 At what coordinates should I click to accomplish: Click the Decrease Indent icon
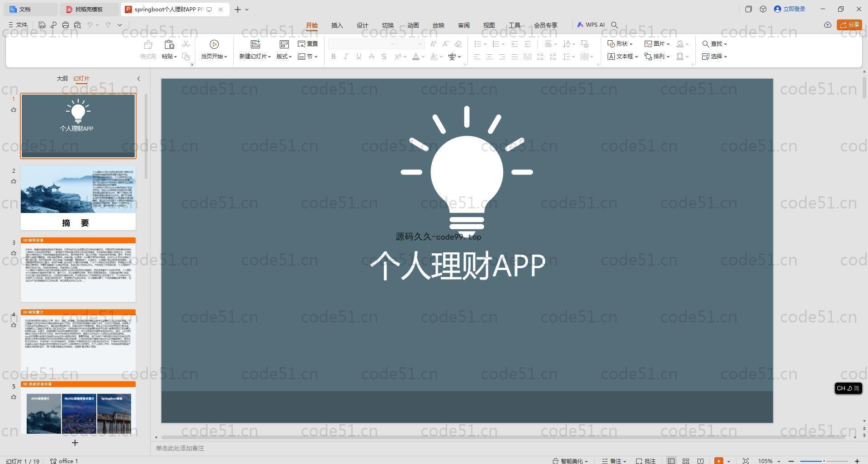pos(514,44)
